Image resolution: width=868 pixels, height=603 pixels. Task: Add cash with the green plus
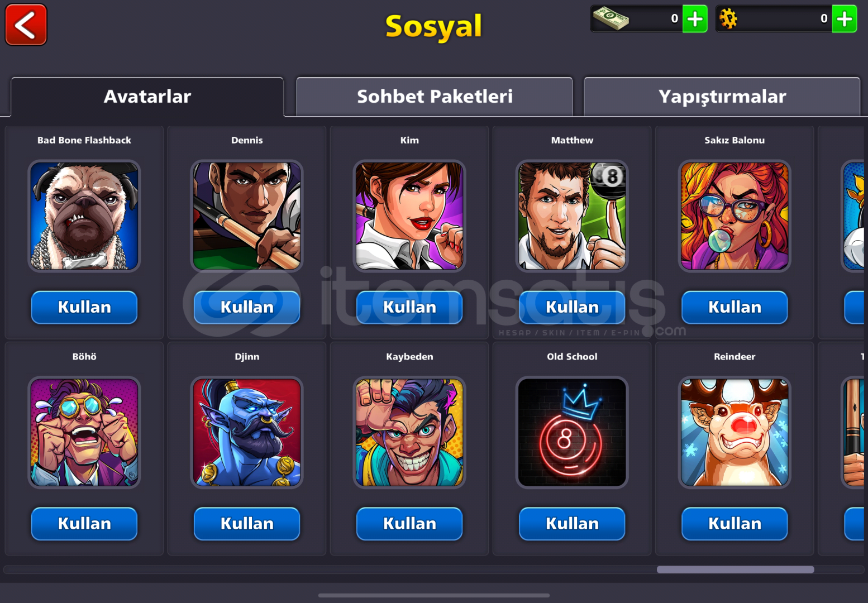(695, 19)
